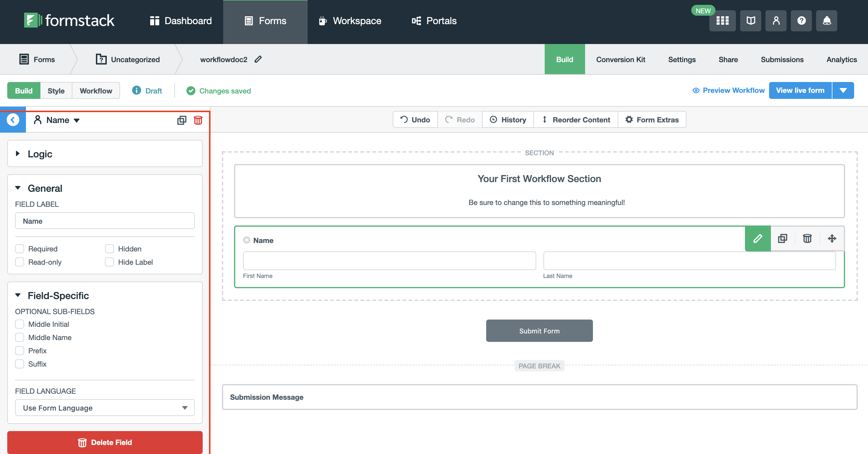
Task: Open the Field Language dropdown
Action: (105, 408)
